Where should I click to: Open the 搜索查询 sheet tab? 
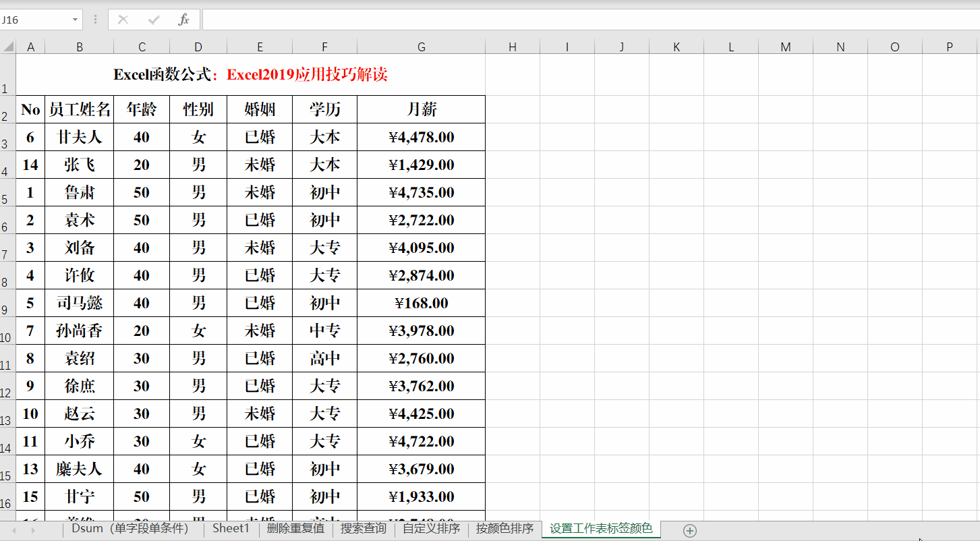coord(364,529)
